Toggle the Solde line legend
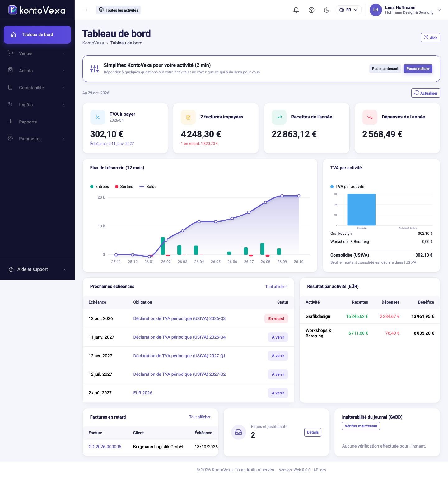 coord(148,187)
